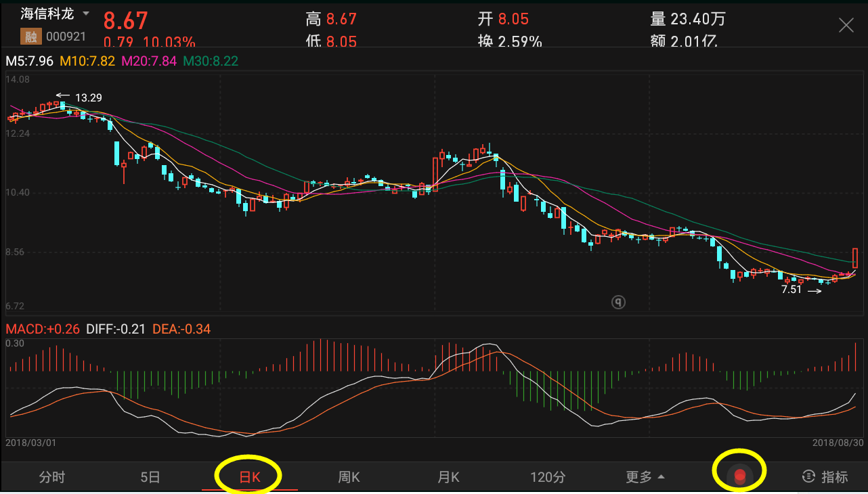Click the M20:7.84 moving average label
This screenshot has width=868, height=494.
pyautogui.click(x=149, y=61)
